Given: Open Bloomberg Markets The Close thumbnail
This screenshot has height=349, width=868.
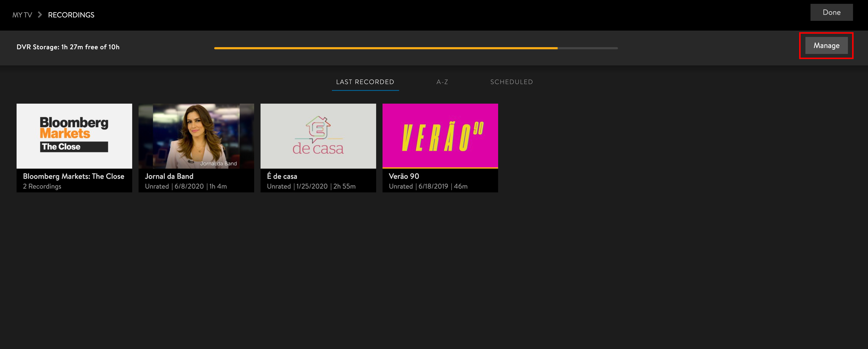Looking at the screenshot, I should pyautogui.click(x=74, y=136).
